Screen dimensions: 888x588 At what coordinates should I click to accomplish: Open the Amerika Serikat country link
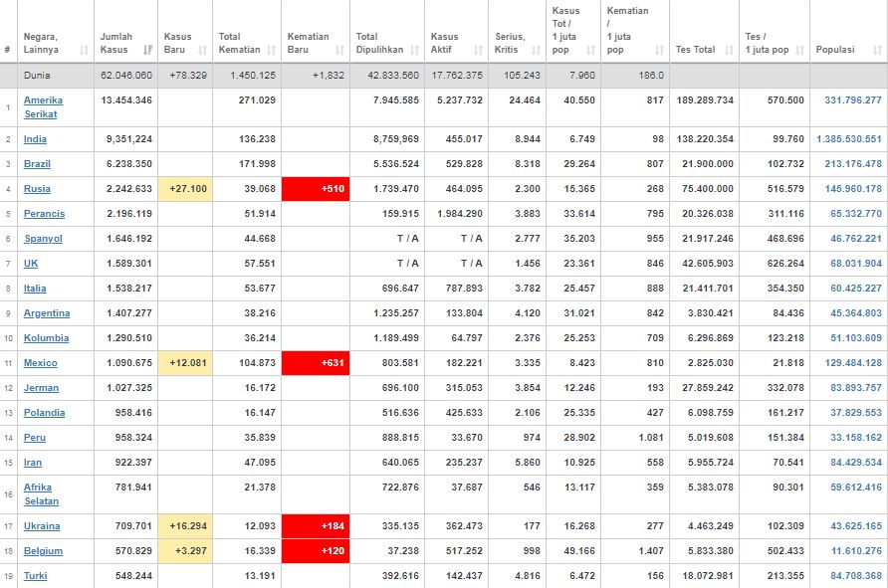43,107
